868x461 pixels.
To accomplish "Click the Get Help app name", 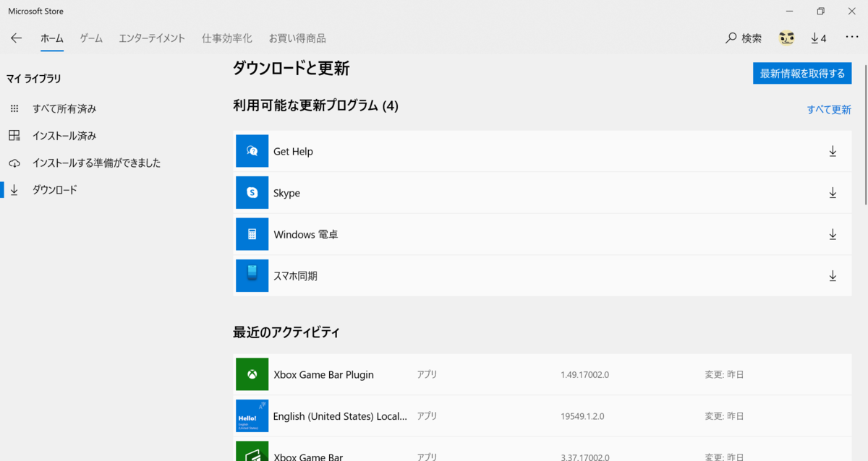I will (x=293, y=152).
